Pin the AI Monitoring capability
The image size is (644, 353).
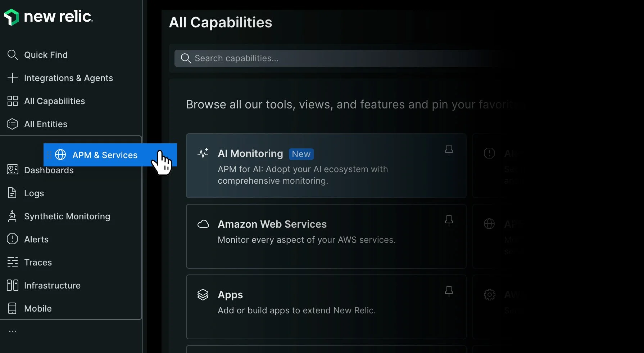(x=449, y=150)
